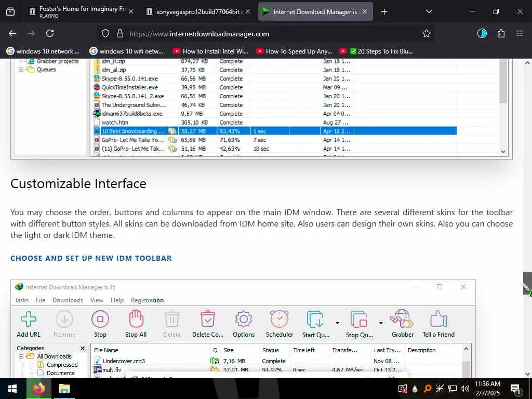This screenshot has width=532, height=399.
Task: Expand the Stop Queue dropdown arrow
Action: coord(381,323)
